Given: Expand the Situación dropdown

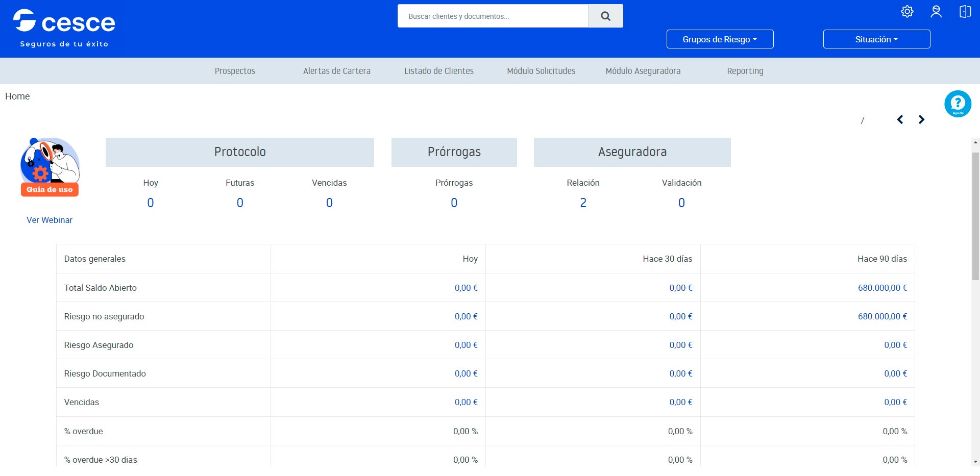Looking at the screenshot, I should coord(876,39).
